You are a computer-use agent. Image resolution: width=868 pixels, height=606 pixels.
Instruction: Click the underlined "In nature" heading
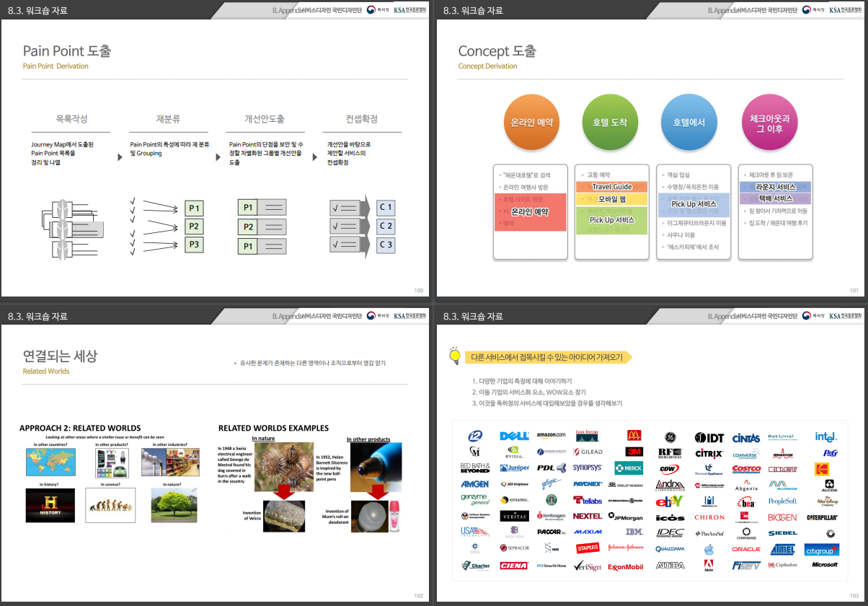tap(263, 439)
